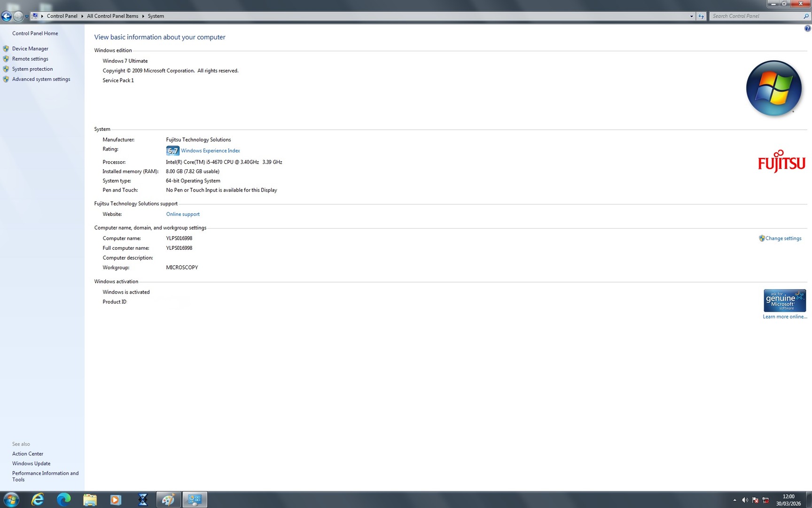Open Action Center flag tray icon

[755, 500]
